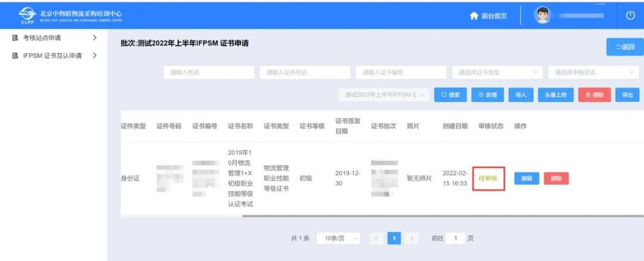Click the 暂无照片 cell
The image size is (644, 261).
point(419,179)
